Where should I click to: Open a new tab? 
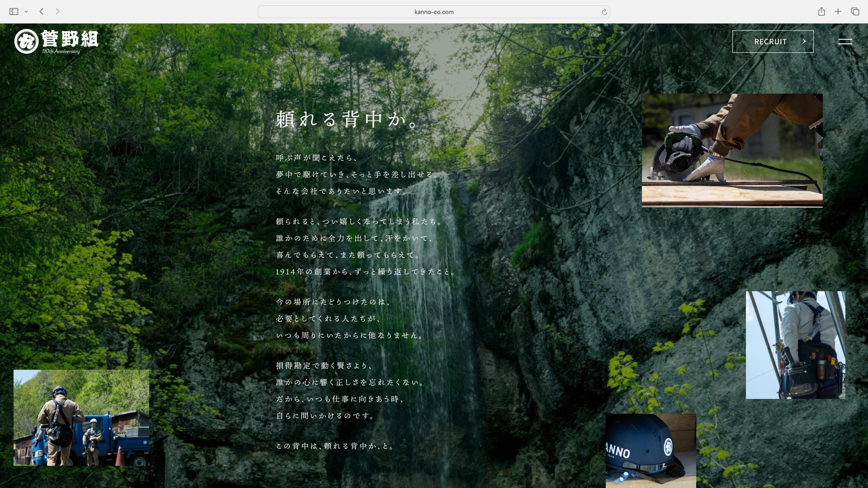838,12
